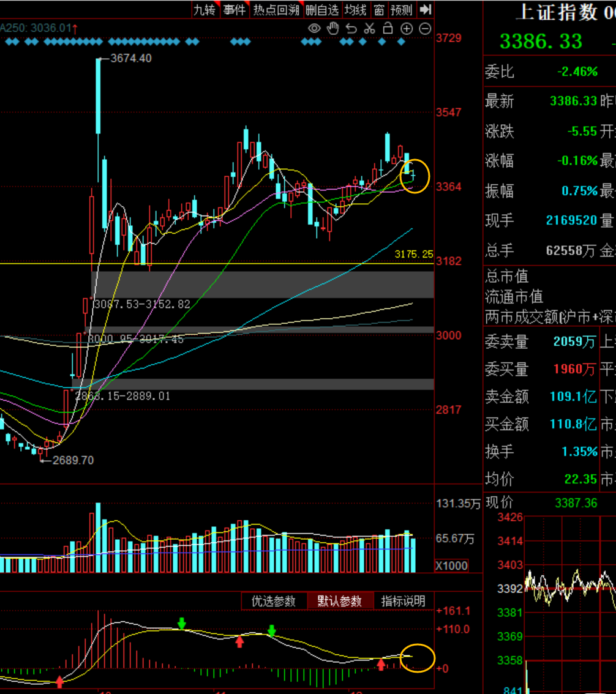
Task: Click the 65.67万 volume axis label
Action: click(455, 539)
